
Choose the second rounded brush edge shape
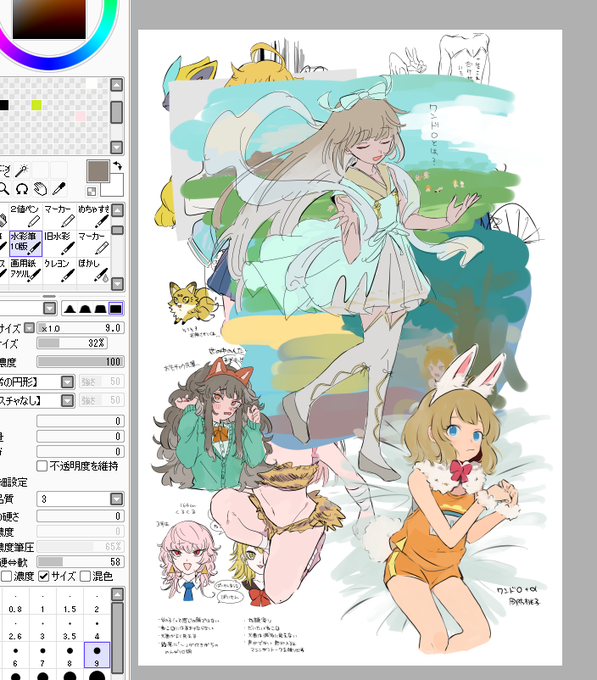tap(85, 309)
